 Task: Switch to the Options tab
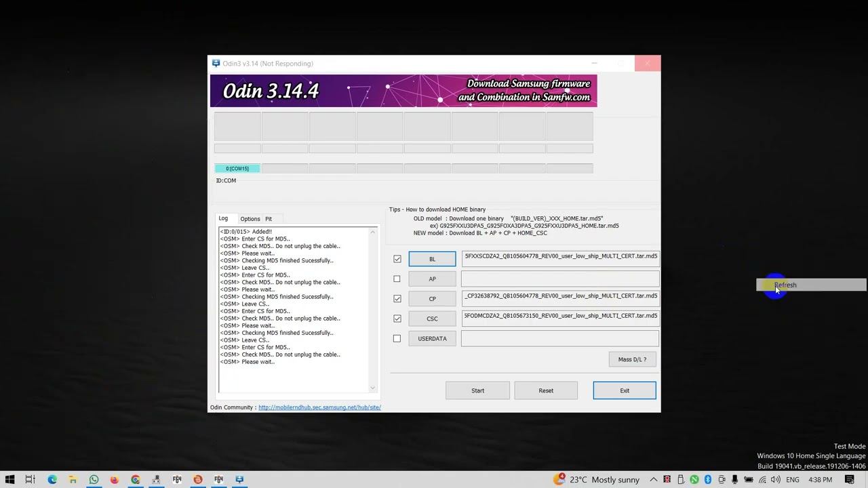pyautogui.click(x=250, y=219)
